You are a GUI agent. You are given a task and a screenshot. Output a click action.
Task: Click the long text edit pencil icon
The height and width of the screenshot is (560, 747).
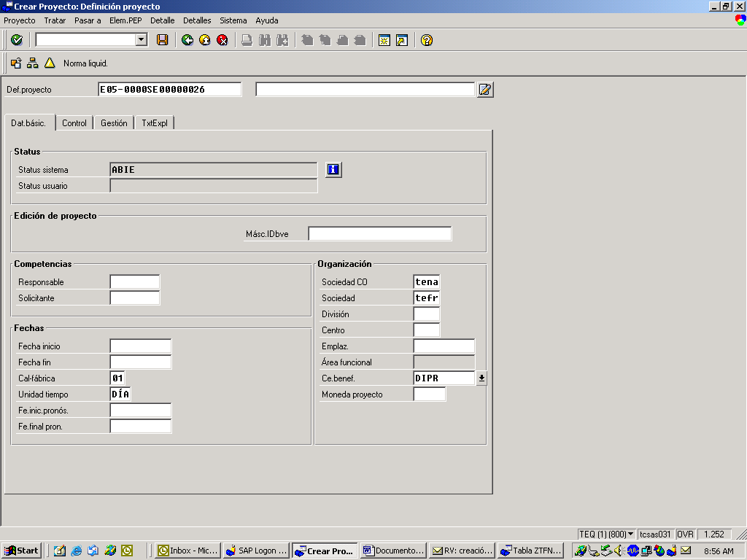click(x=485, y=90)
